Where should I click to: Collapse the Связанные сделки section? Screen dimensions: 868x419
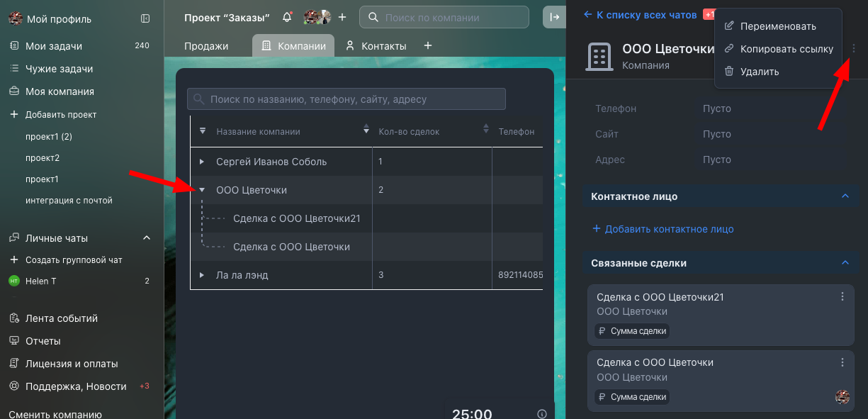tap(845, 263)
